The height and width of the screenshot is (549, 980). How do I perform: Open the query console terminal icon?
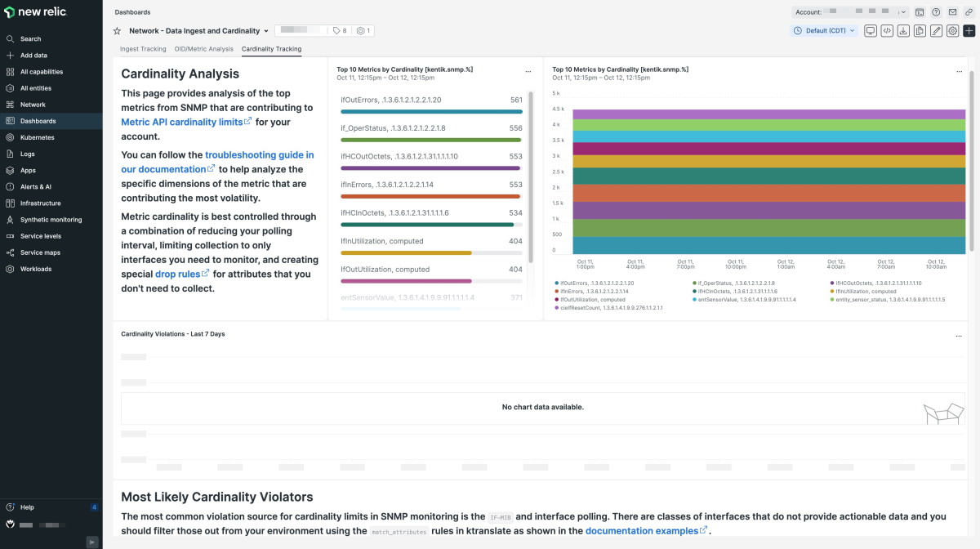click(920, 12)
